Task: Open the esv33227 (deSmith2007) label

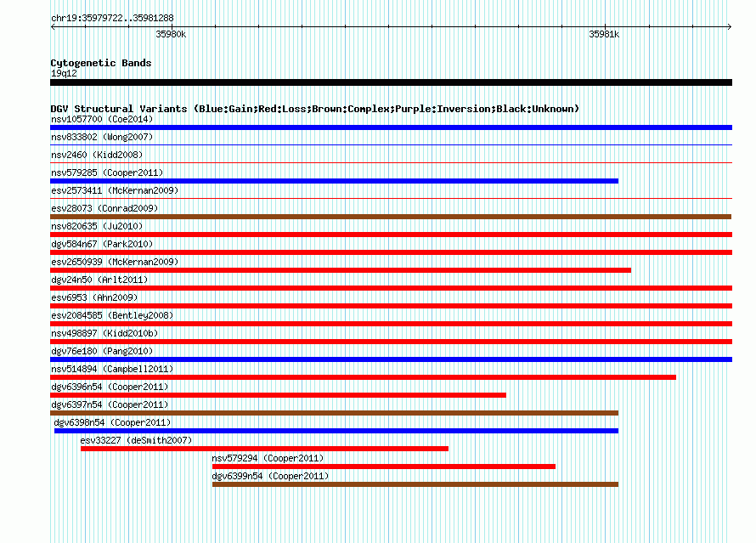Action: (x=136, y=440)
